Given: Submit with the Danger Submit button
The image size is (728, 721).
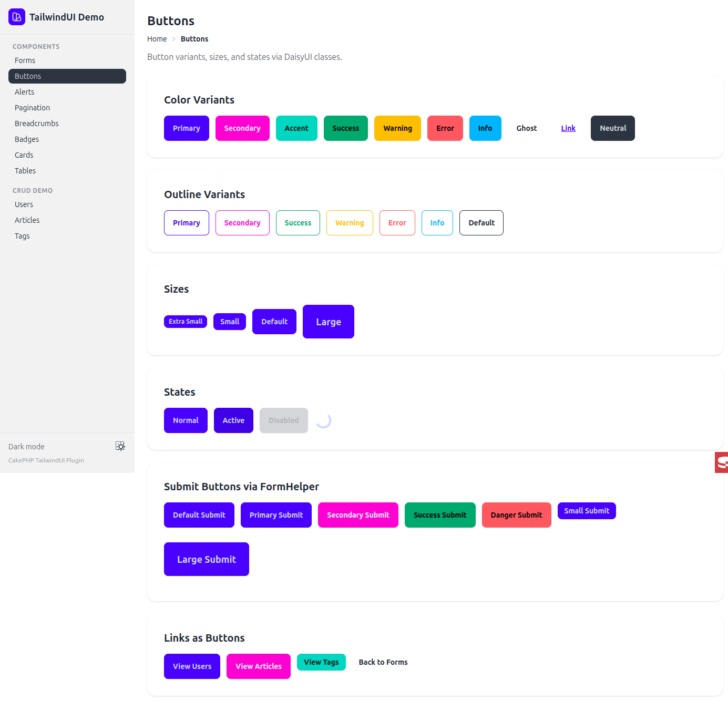Looking at the screenshot, I should point(516,515).
